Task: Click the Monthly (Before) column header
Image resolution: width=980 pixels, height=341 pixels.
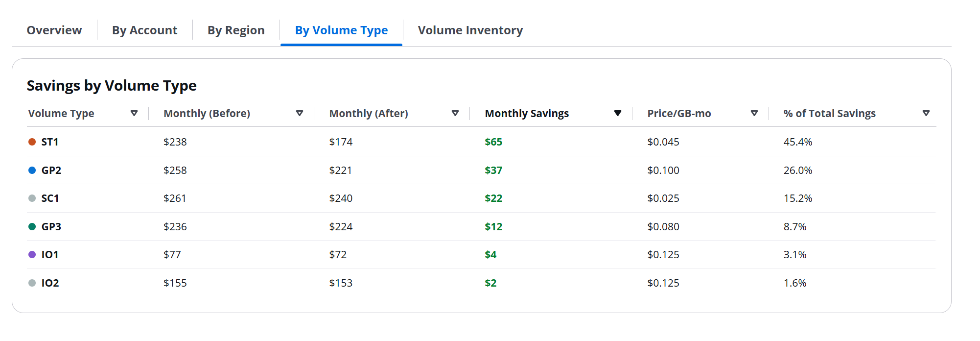Action: pyautogui.click(x=207, y=114)
